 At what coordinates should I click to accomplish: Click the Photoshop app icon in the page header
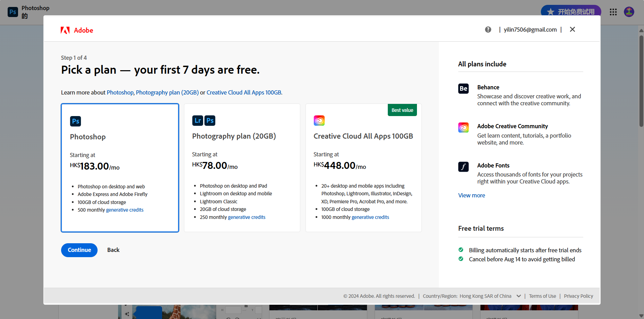click(13, 12)
